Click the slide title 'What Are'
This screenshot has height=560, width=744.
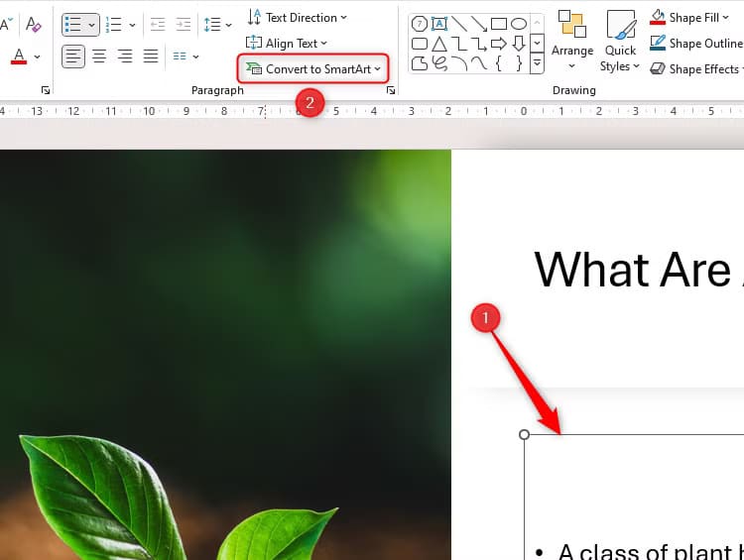(633, 270)
